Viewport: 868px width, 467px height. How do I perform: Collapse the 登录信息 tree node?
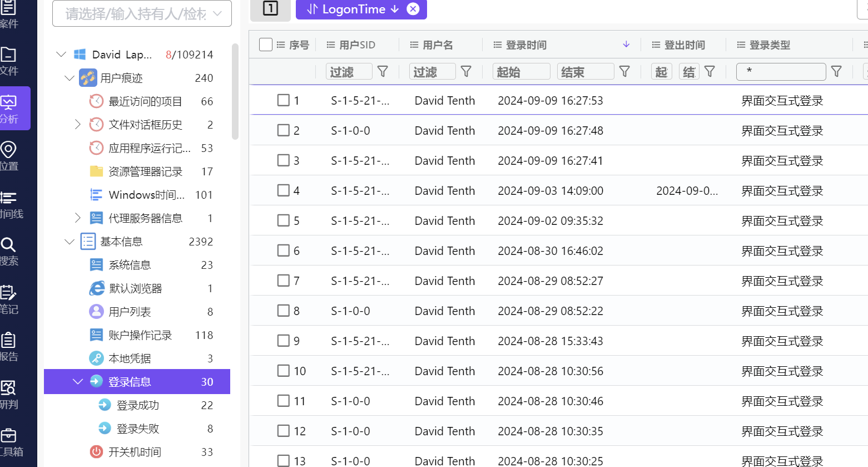coord(78,382)
